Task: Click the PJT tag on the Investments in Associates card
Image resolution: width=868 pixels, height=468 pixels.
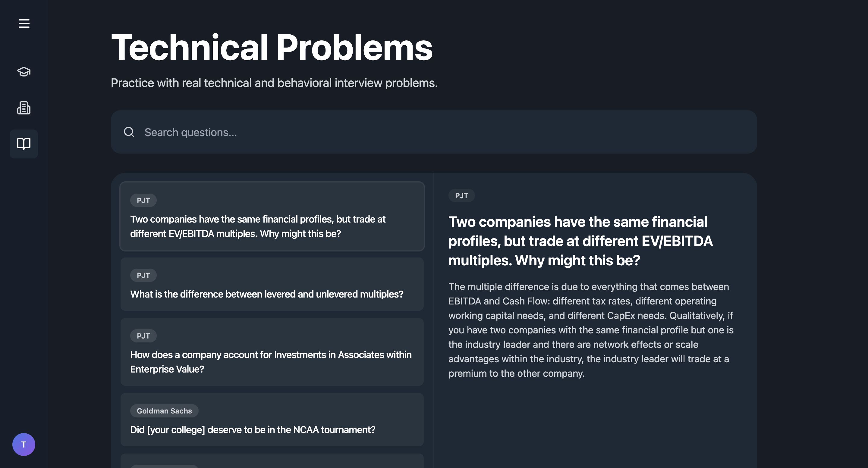Action: pyautogui.click(x=143, y=336)
